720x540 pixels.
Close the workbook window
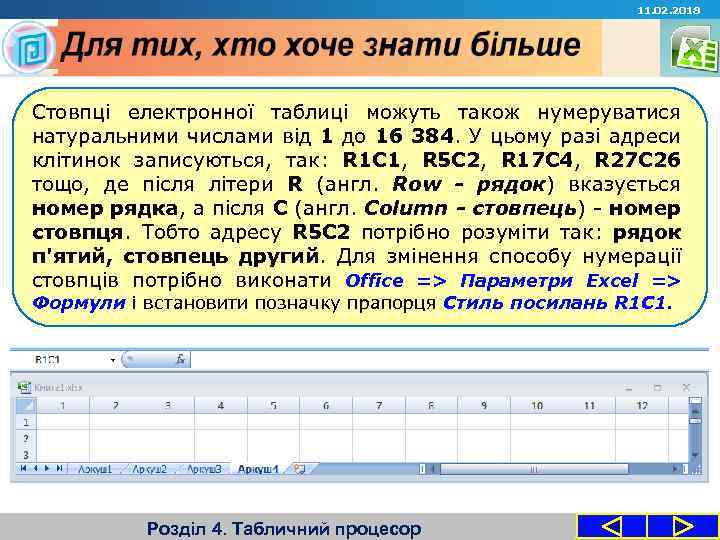[686, 388]
